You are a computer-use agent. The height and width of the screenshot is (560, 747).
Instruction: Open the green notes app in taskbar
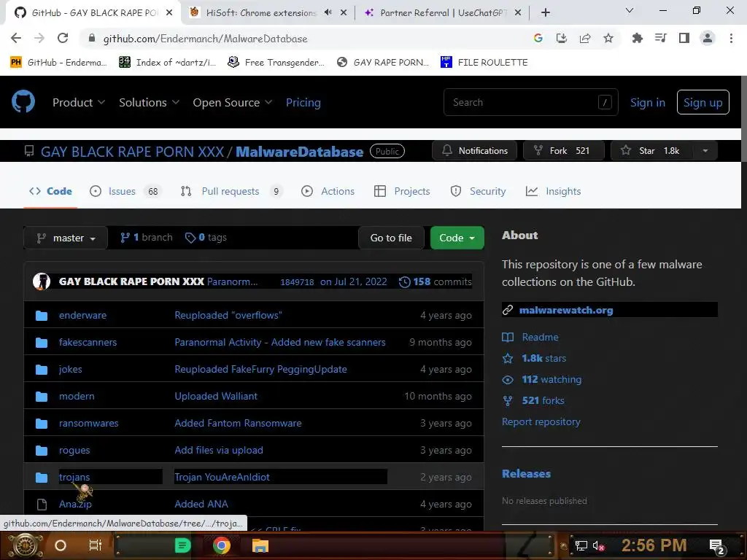(x=182, y=545)
